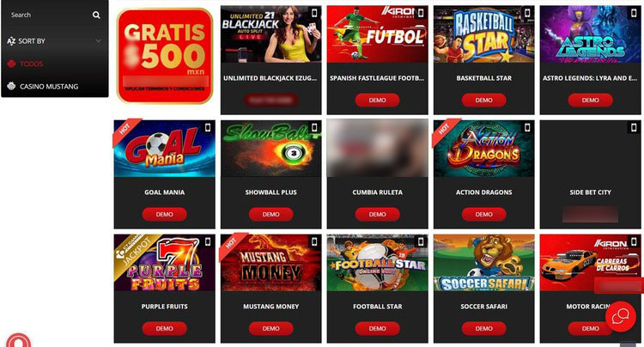
Task: Play the Mustang Money demo
Action: [x=271, y=328]
